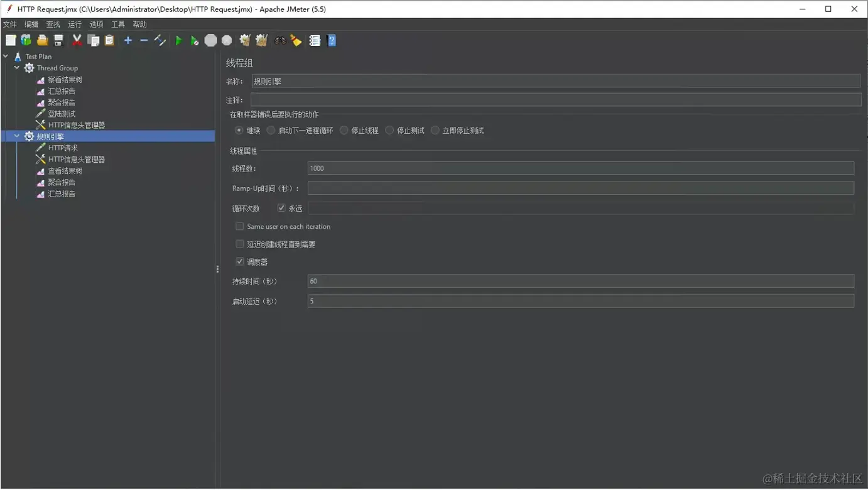Click the broom Reset Search icon
868x490 pixels.
(x=296, y=41)
